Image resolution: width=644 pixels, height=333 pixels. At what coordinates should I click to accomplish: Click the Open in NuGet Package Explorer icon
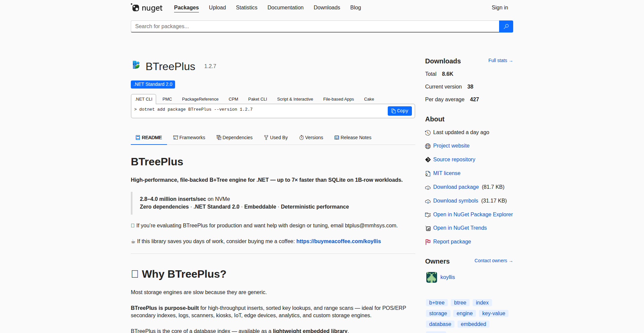tap(428, 215)
